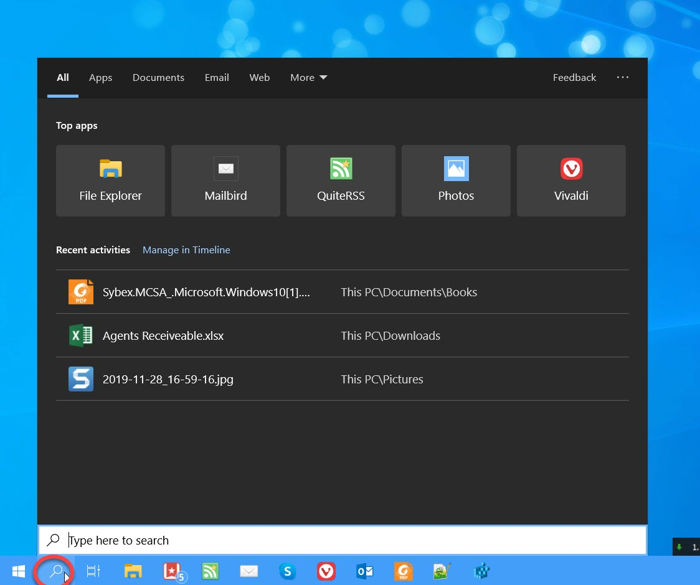The height and width of the screenshot is (585, 700).
Task: Open Agents Receiveable.xlsx recent file
Action: click(163, 336)
